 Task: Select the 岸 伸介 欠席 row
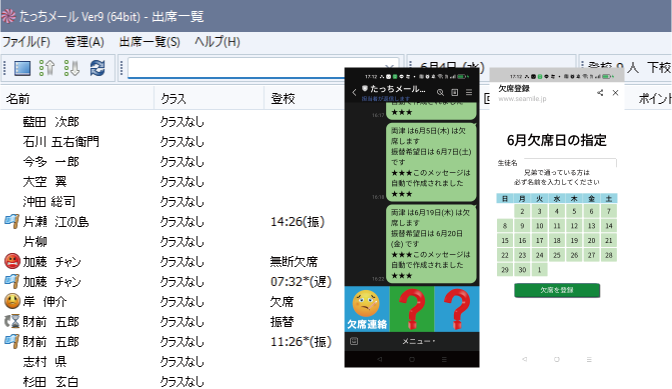coord(171,302)
